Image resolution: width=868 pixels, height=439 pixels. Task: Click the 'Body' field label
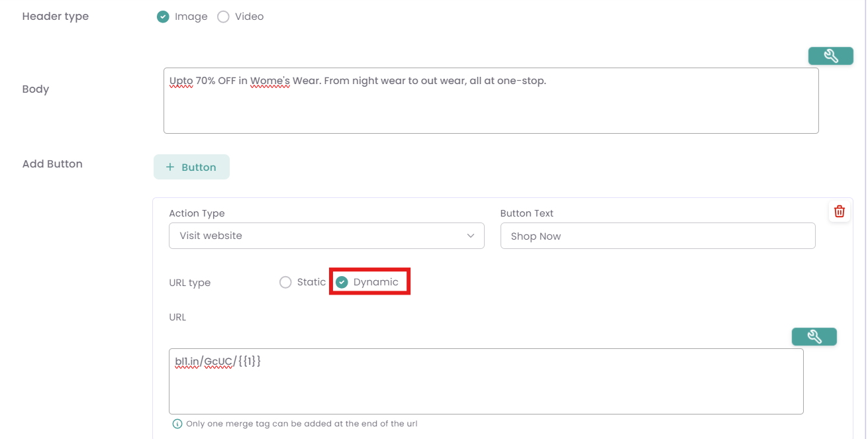(x=36, y=89)
